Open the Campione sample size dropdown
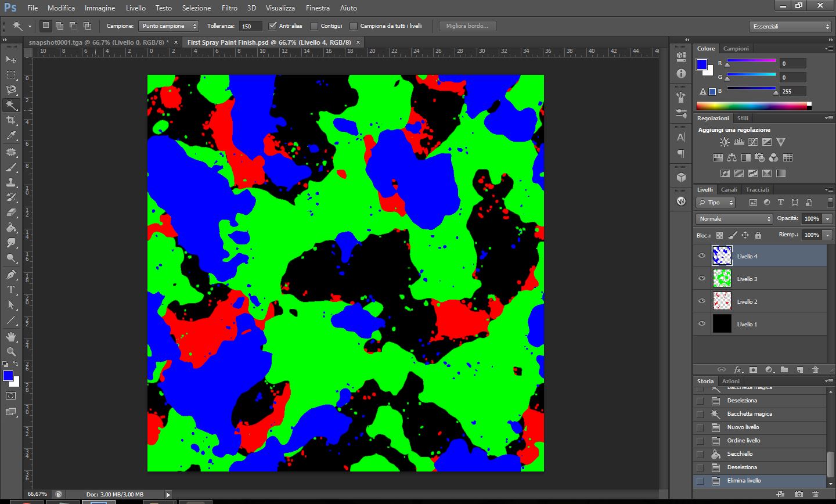The image size is (836, 504). point(168,26)
